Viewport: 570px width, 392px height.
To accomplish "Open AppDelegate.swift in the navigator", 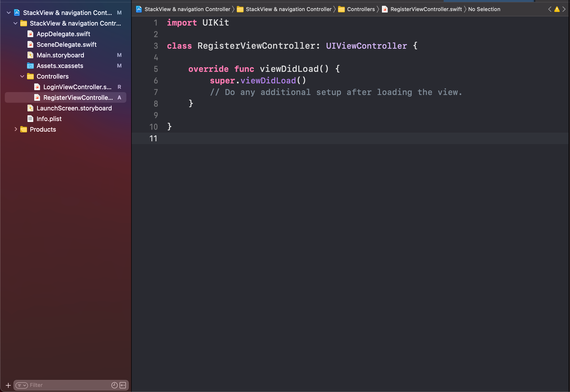I will point(63,34).
